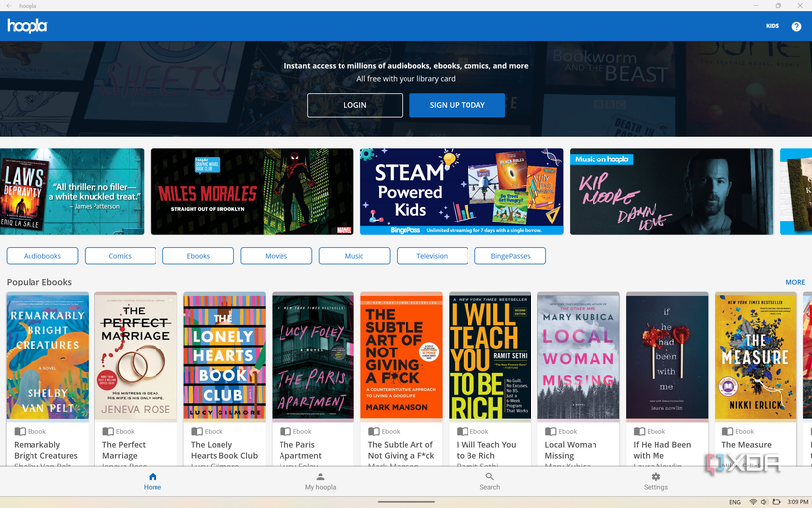This screenshot has height=508, width=812.
Task: Click 'The Paris Apartment' title text
Action: [x=300, y=450]
